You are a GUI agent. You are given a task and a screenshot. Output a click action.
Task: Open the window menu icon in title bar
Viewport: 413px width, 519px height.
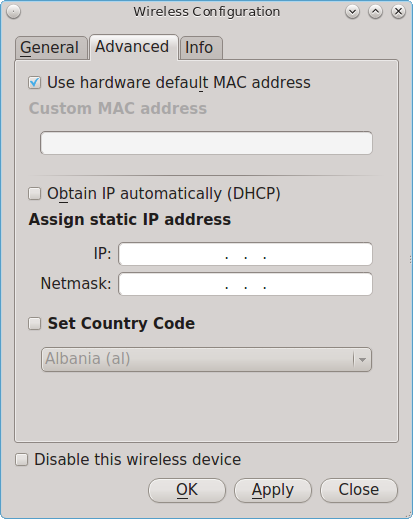(x=14, y=12)
